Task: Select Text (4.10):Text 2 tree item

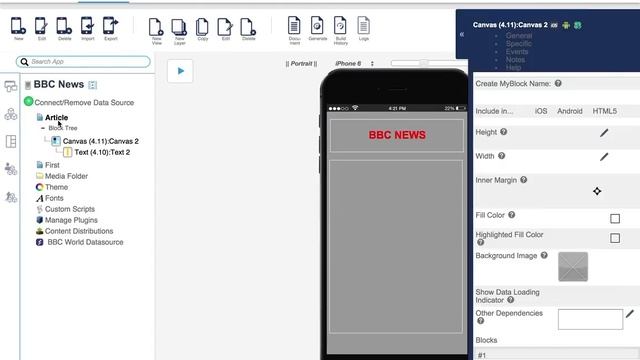Action: [x=102, y=152]
